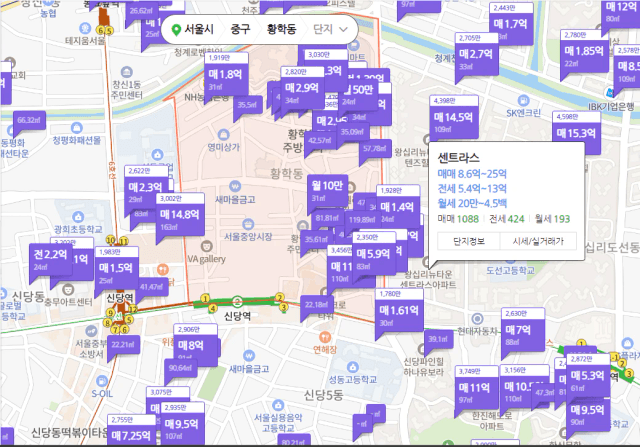Click the 성동고등학교 map POI icon
Screen dimensions: 640x447
click(x=353, y=367)
